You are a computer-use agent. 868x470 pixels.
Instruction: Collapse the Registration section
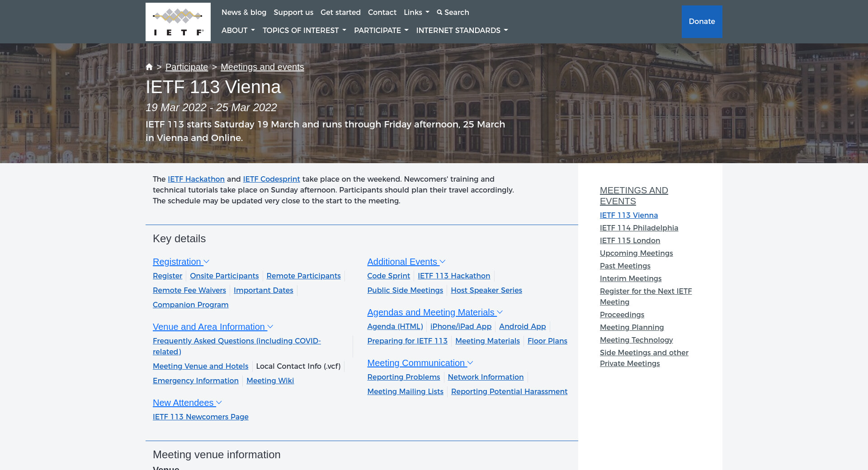point(181,262)
